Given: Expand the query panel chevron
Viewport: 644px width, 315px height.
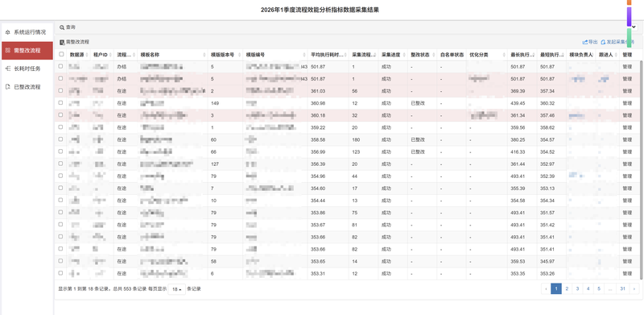Looking at the screenshot, I should [634, 27].
